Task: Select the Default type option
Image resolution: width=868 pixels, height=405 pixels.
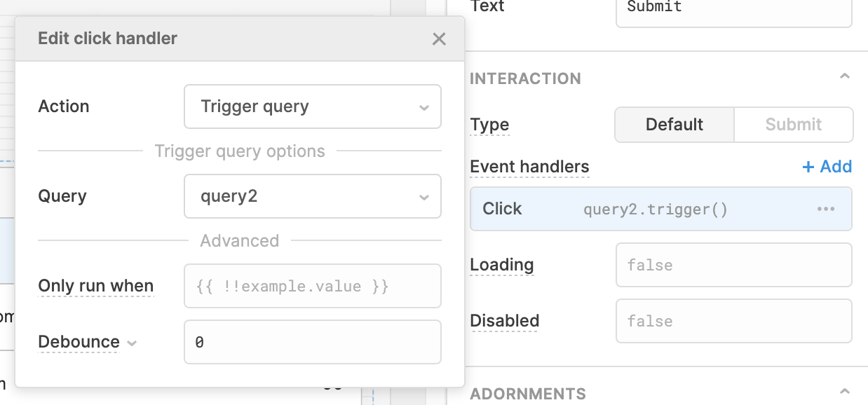Action: [x=674, y=125]
